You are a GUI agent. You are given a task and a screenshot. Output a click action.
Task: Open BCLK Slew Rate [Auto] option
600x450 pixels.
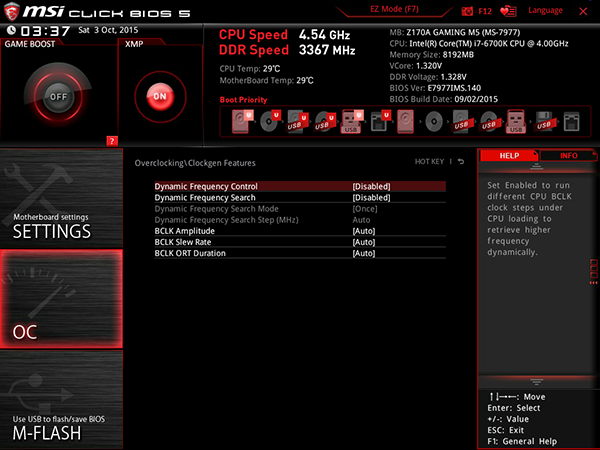pos(364,242)
